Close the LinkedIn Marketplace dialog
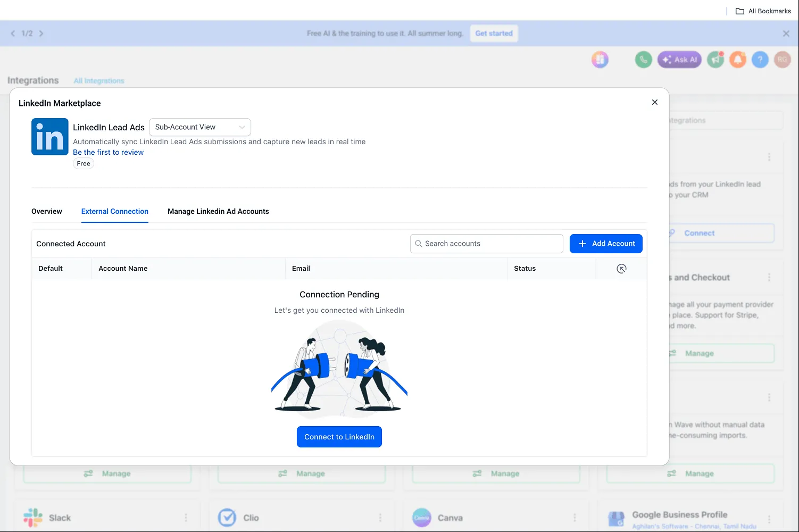This screenshot has width=799, height=532. pos(655,102)
